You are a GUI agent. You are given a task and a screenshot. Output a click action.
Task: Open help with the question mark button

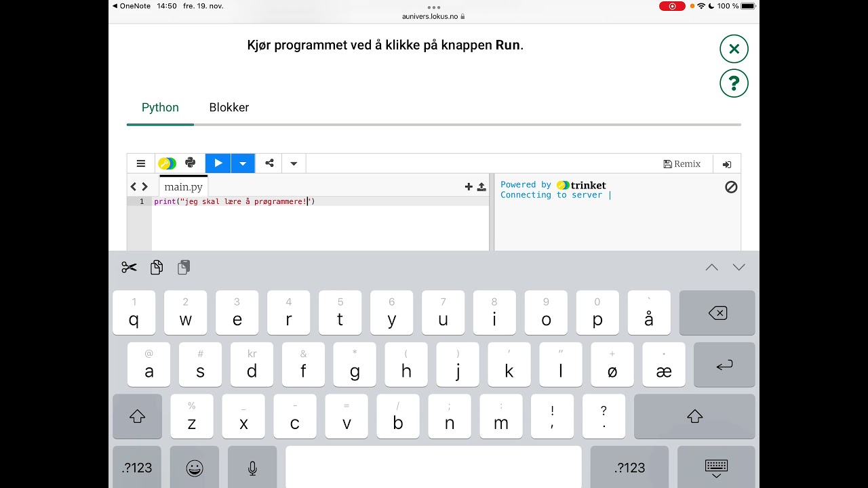pos(734,83)
